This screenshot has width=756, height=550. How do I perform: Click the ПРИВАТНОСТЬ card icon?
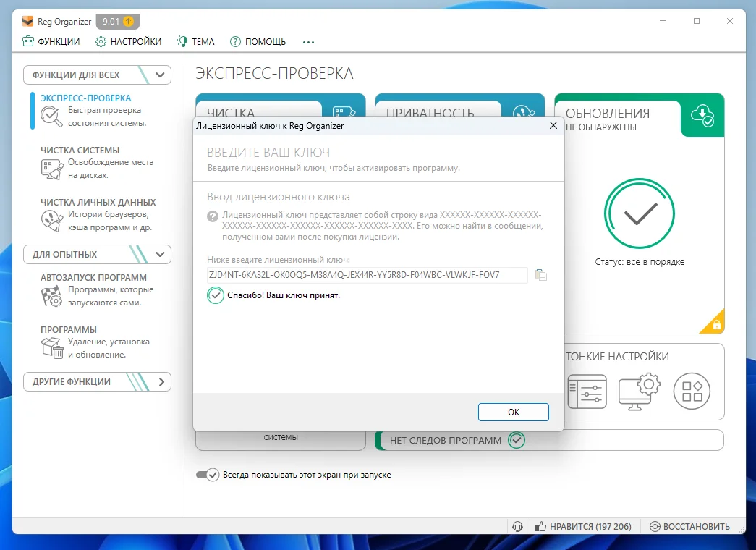pyautogui.click(x=524, y=111)
